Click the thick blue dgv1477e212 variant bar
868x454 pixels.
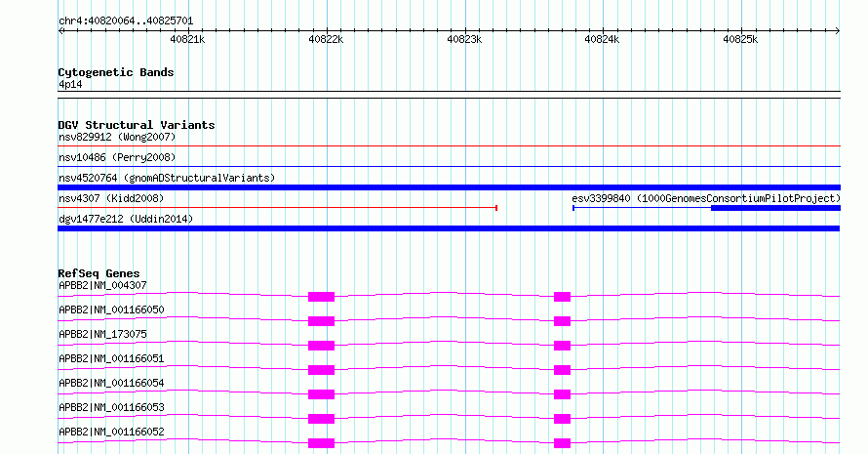pos(449,228)
